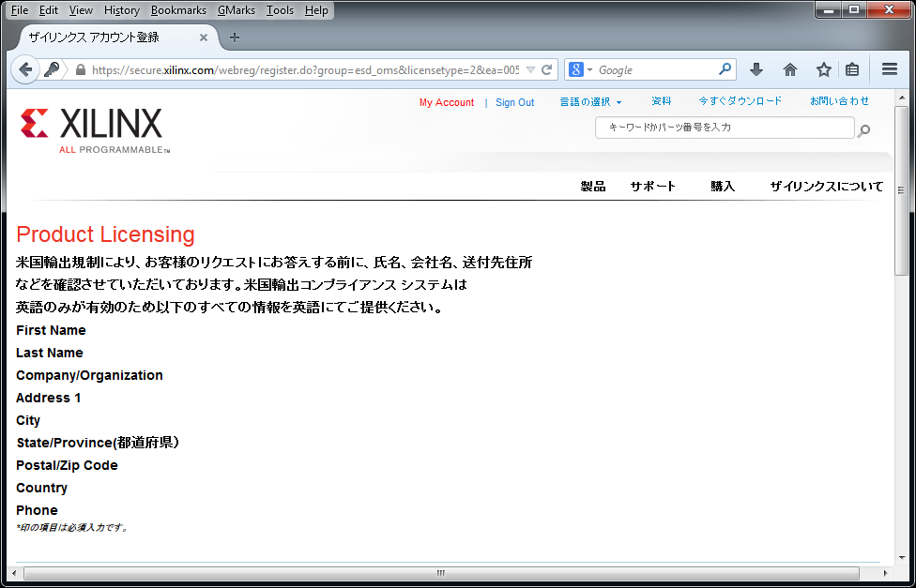Screen dimensions: 916x588
Task: Expand the 言語の選択 language dropdown
Action: (x=590, y=102)
